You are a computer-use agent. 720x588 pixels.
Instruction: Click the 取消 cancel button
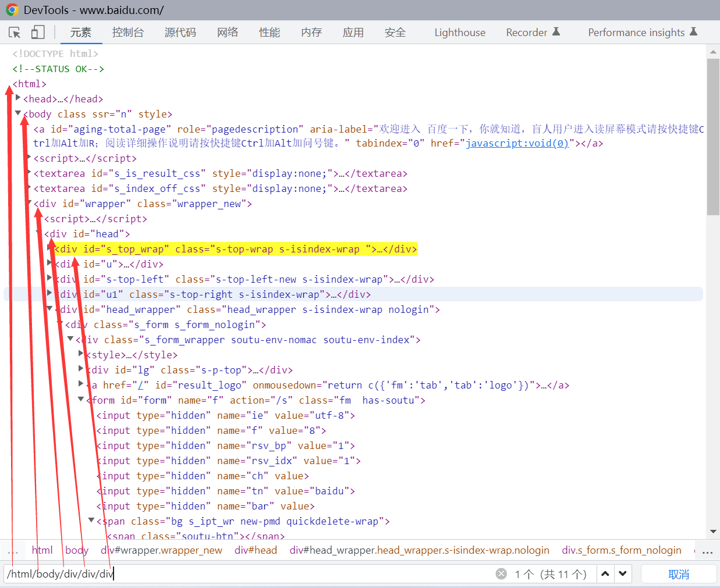pyautogui.click(x=679, y=574)
